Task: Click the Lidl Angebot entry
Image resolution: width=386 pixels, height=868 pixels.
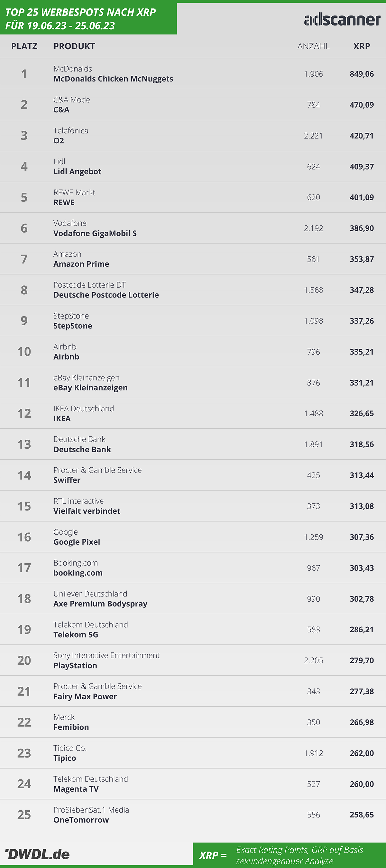Action: 78,172
